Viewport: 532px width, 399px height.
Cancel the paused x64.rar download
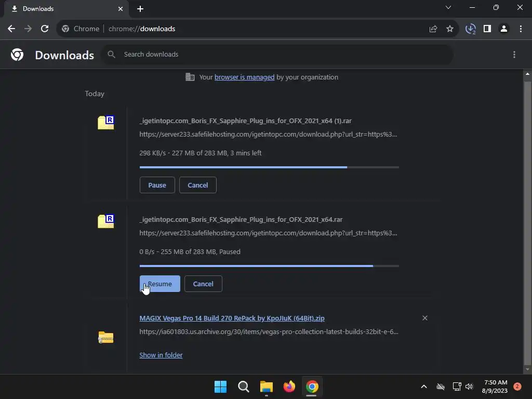(203, 284)
